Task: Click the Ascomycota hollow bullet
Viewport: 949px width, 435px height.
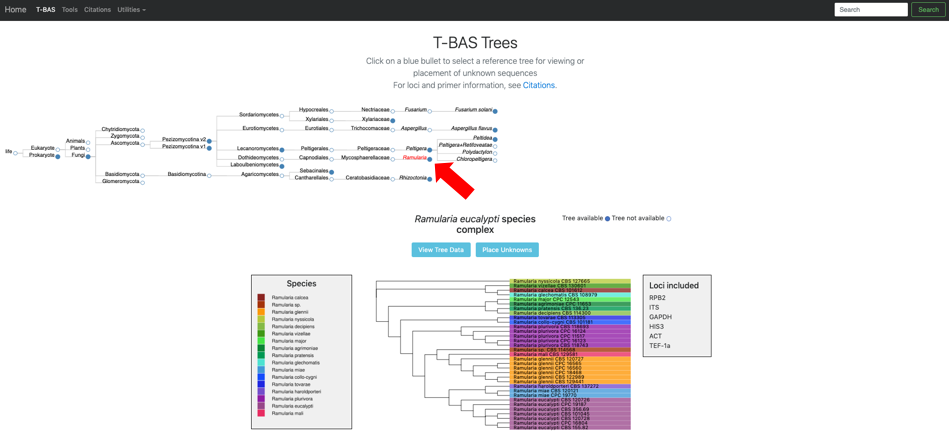Action: click(x=143, y=144)
